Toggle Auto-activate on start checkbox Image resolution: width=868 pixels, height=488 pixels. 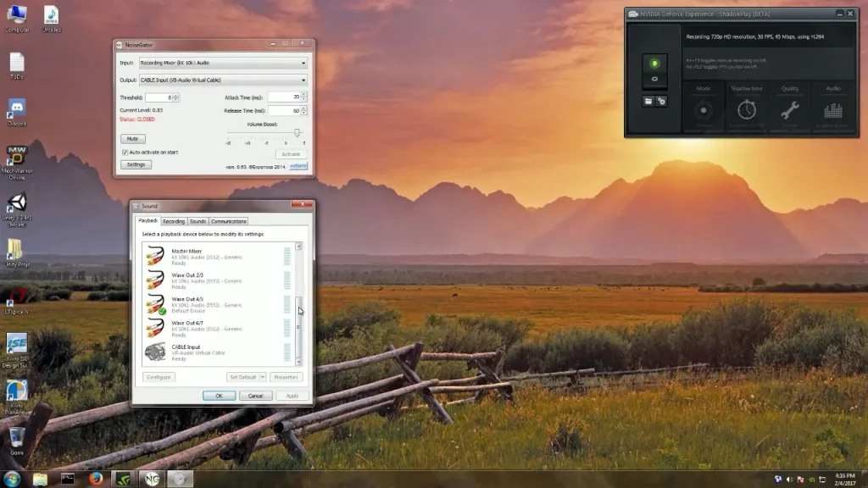(x=125, y=152)
